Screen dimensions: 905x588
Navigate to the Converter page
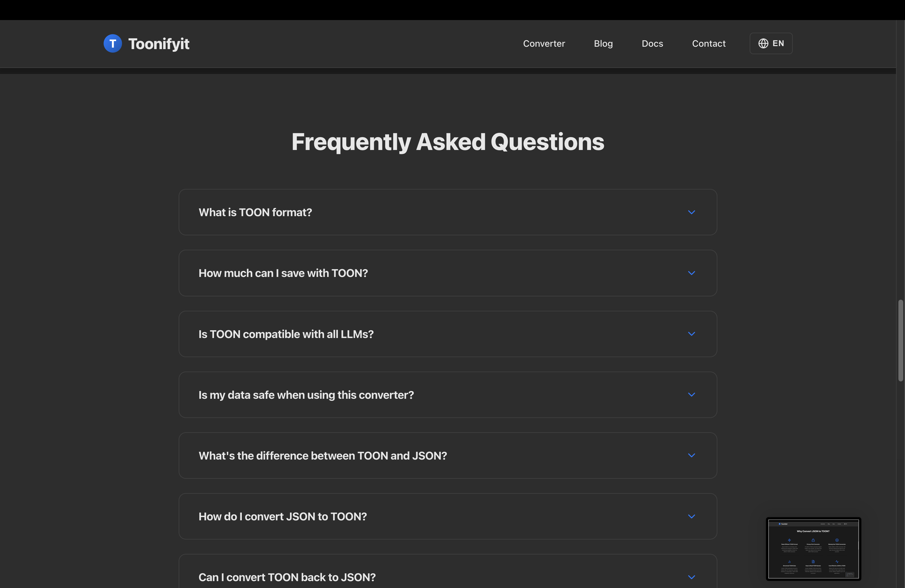coord(544,43)
